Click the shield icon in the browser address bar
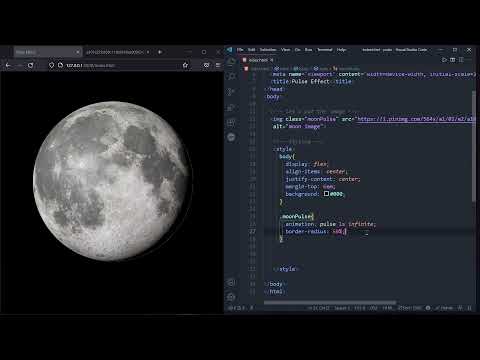 pyautogui.click(x=51, y=65)
